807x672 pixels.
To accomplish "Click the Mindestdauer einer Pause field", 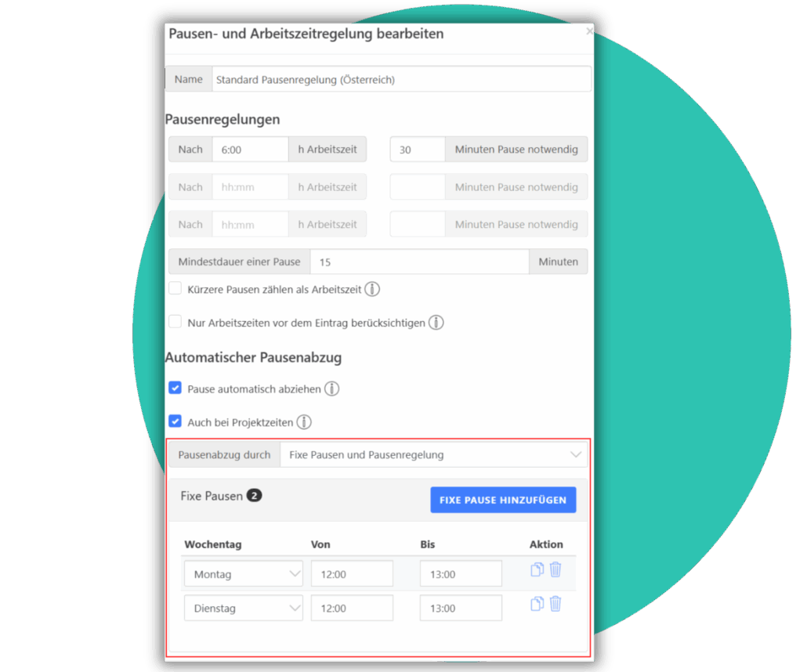I will click(419, 262).
